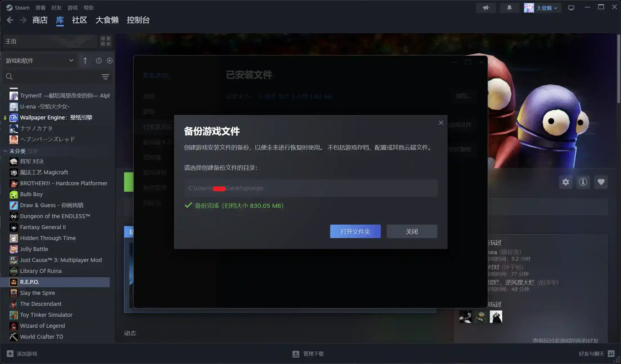This screenshot has width=621, height=364.
Task: Toggle the sort direction arrow
Action: (x=85, y=61)
